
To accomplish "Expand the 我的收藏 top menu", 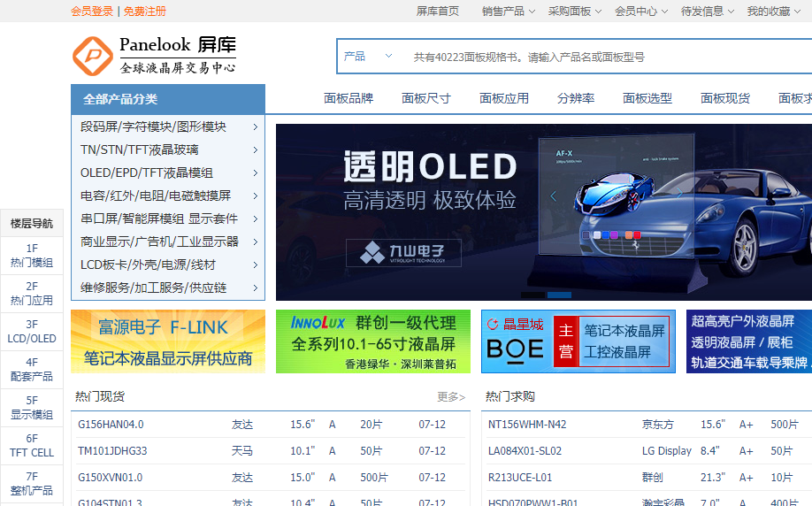I will tap(773, 11).
